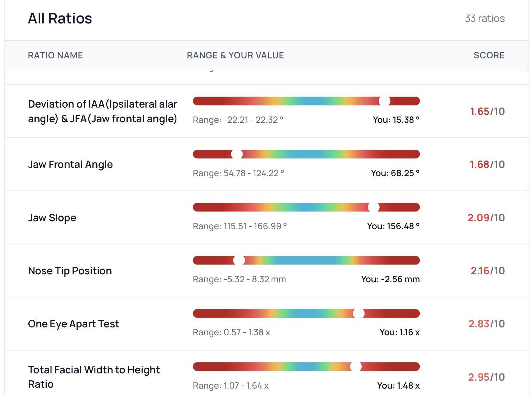
Task: Click the 2.09/10 Jaw Slope score
Action: 486,218
